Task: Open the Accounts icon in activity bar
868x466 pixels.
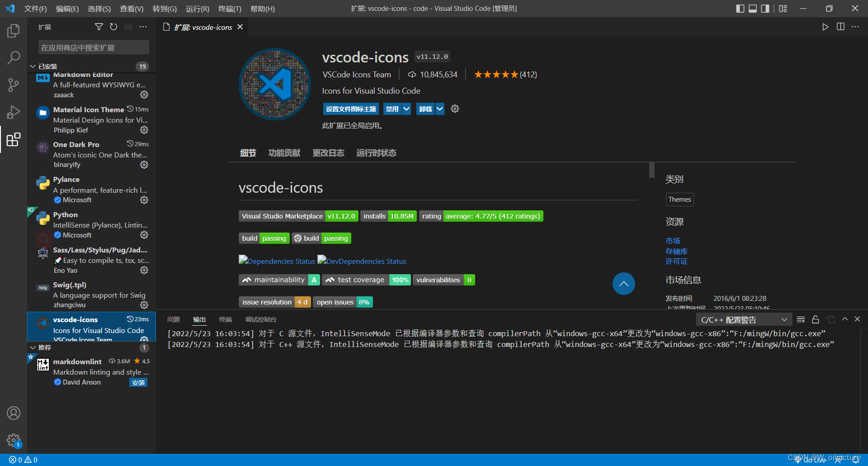Action: (14, 413)
